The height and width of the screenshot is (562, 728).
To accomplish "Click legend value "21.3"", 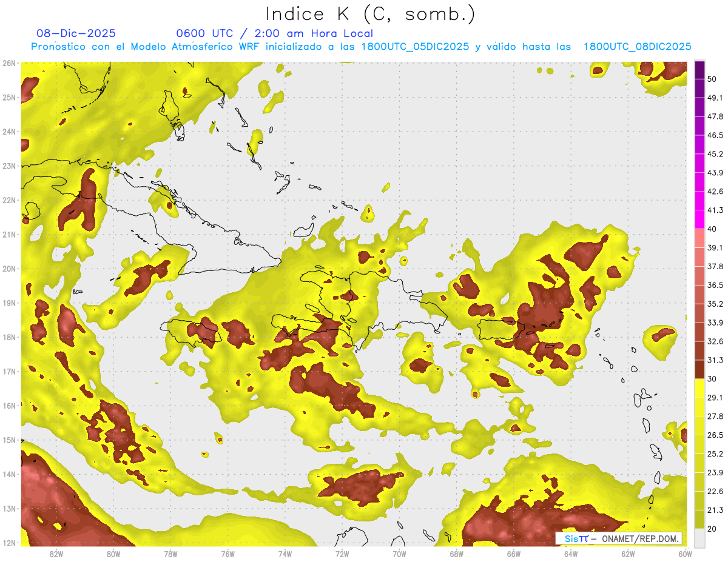I will pos(715,510).
